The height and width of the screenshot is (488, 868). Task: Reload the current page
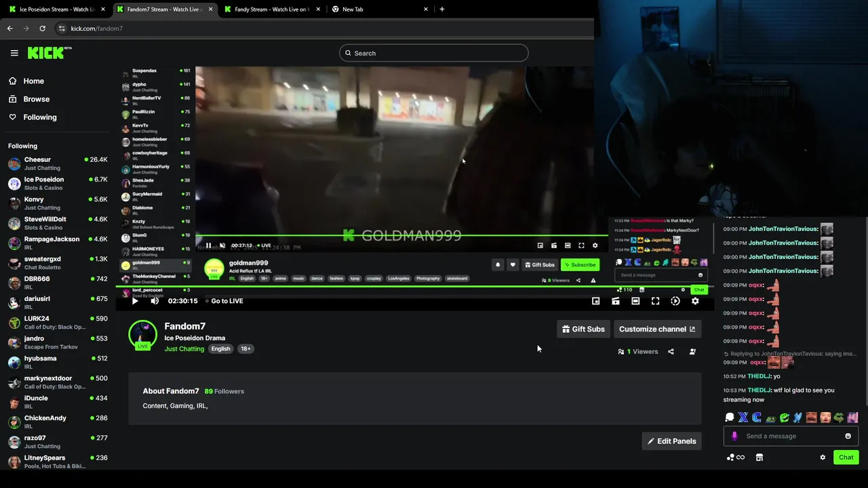coord(42,28)
